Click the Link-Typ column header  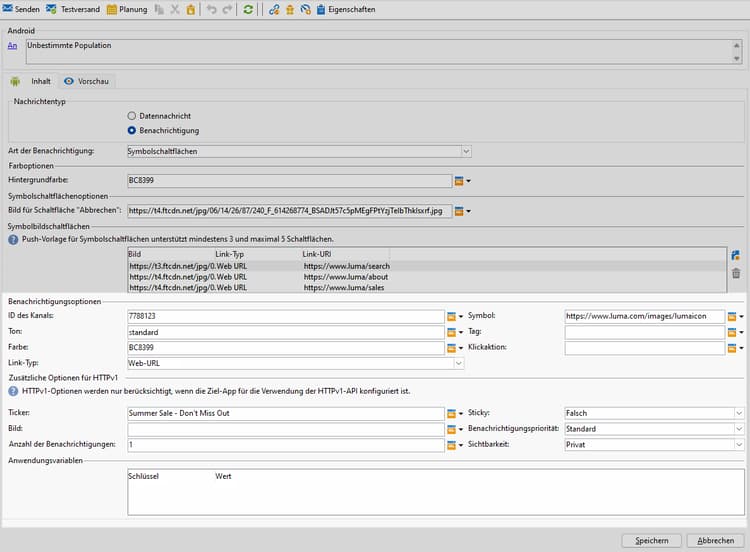[x=230, y=254]
